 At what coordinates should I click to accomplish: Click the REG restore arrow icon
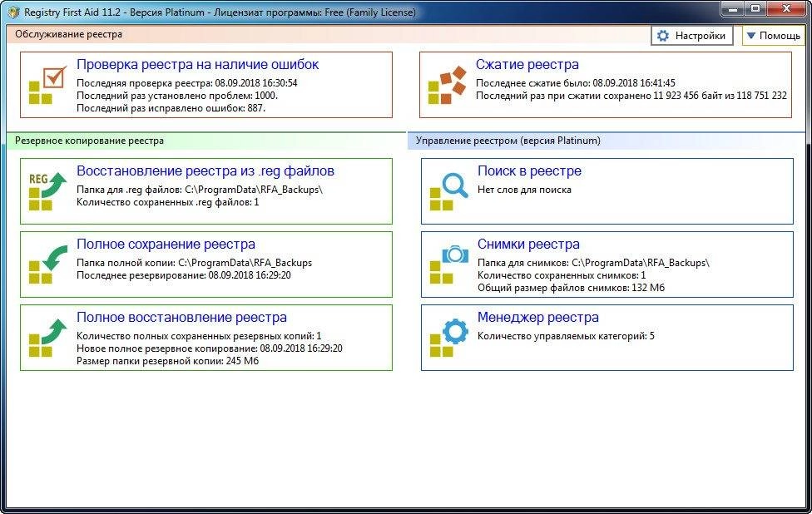pos(47,191)
